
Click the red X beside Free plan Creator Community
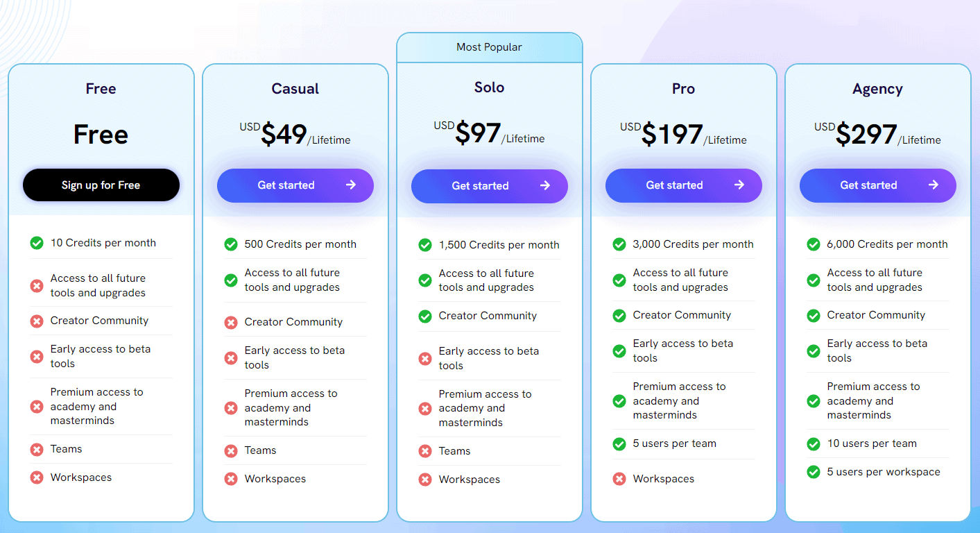point(37,321)
